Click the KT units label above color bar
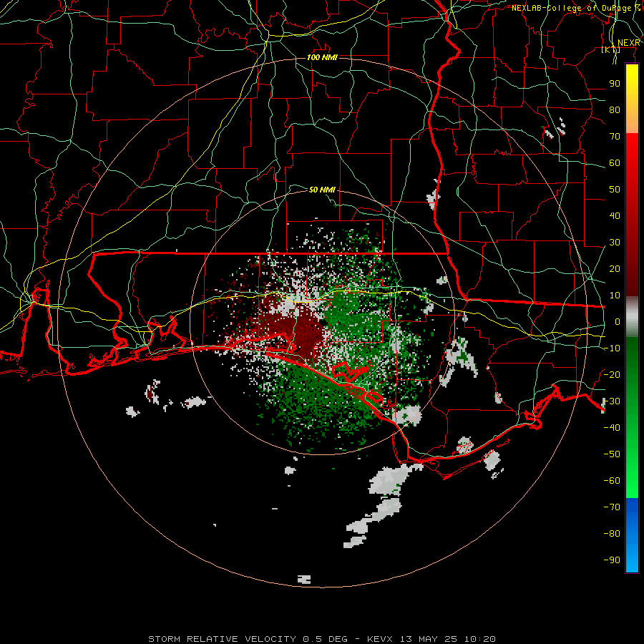The image size is (644, 644). pos(611,50)
